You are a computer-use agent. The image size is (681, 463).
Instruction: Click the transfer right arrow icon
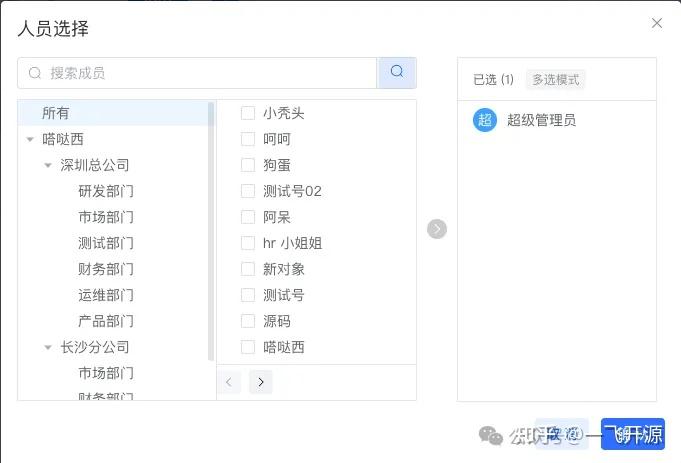(x=437, y=229)
